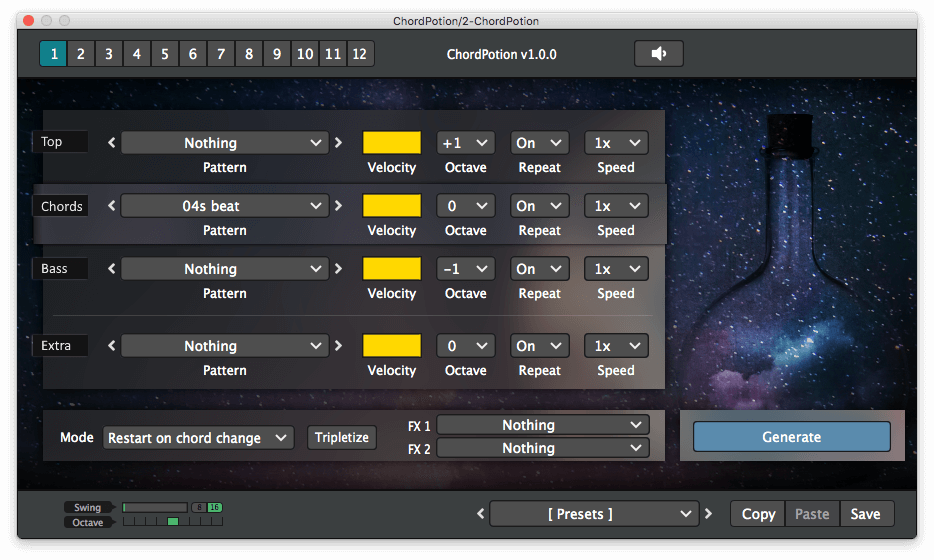Go to next Extra pattern arrow

338,346
